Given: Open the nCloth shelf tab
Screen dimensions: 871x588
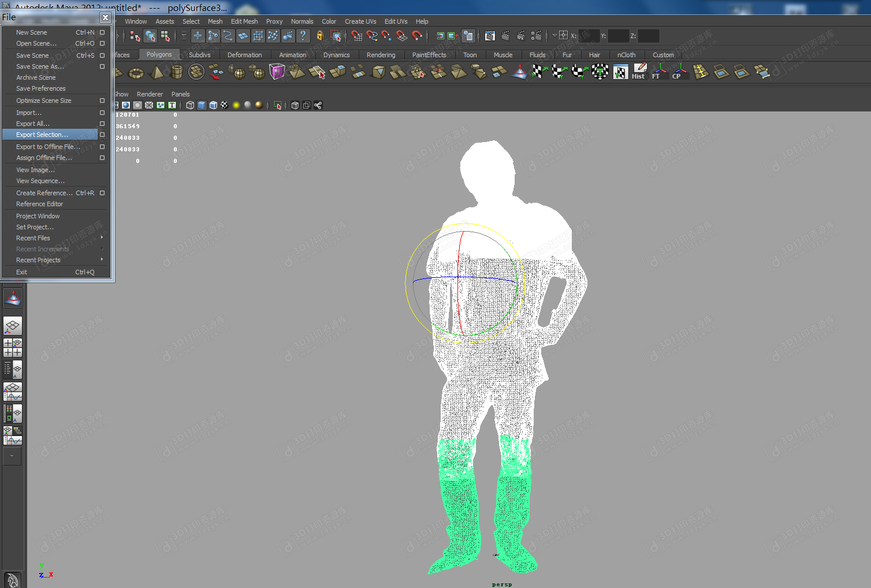Looking at the screenshot, I should [x=626, y=55].
